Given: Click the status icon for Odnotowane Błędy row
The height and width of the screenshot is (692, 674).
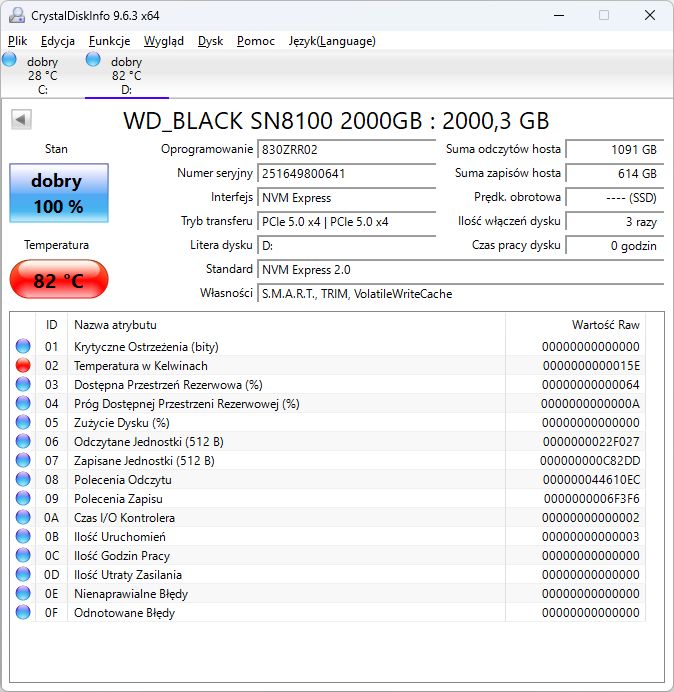Looking at the screenshot, I should 23,612.
